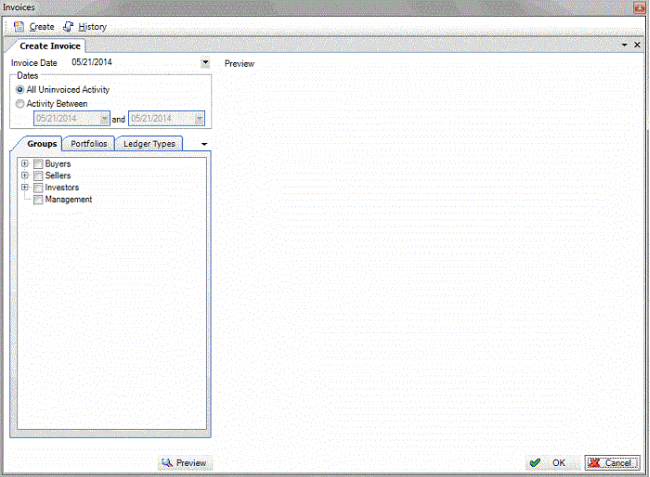Check the Buyers group checkbox
Screen dimensions: 650x477
click(38, 164)
